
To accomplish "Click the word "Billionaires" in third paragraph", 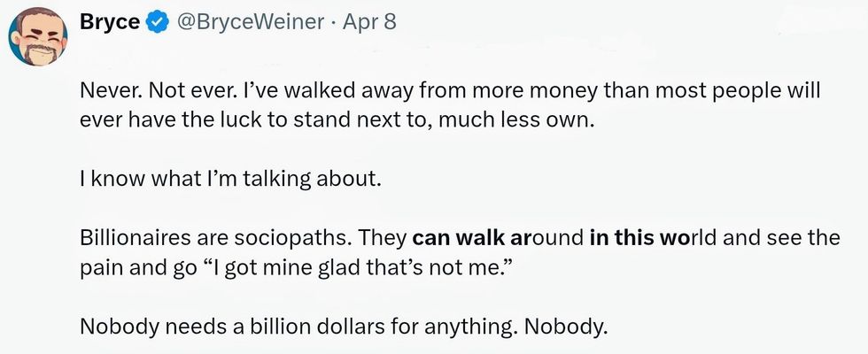I will pyautogui.click(x=133, y=239).
